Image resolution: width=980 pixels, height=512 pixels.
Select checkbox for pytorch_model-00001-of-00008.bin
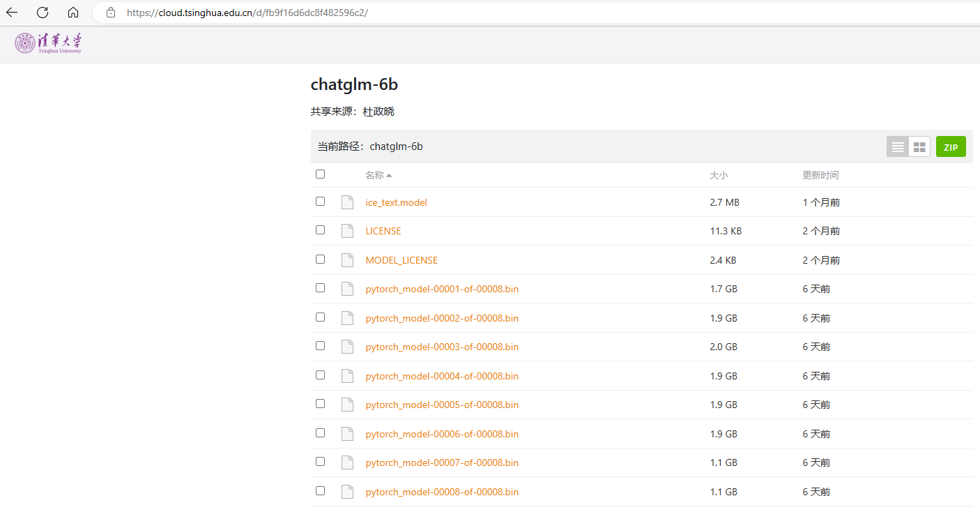320,287
